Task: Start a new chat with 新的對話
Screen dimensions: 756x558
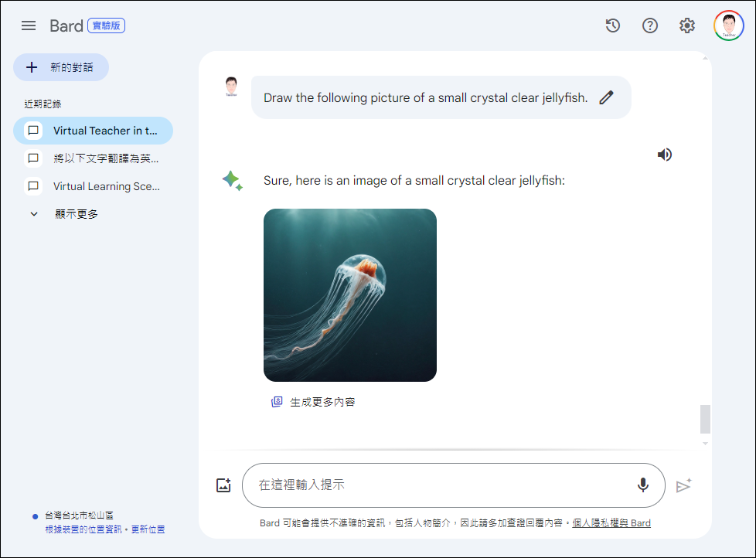Action: point(61,67)
